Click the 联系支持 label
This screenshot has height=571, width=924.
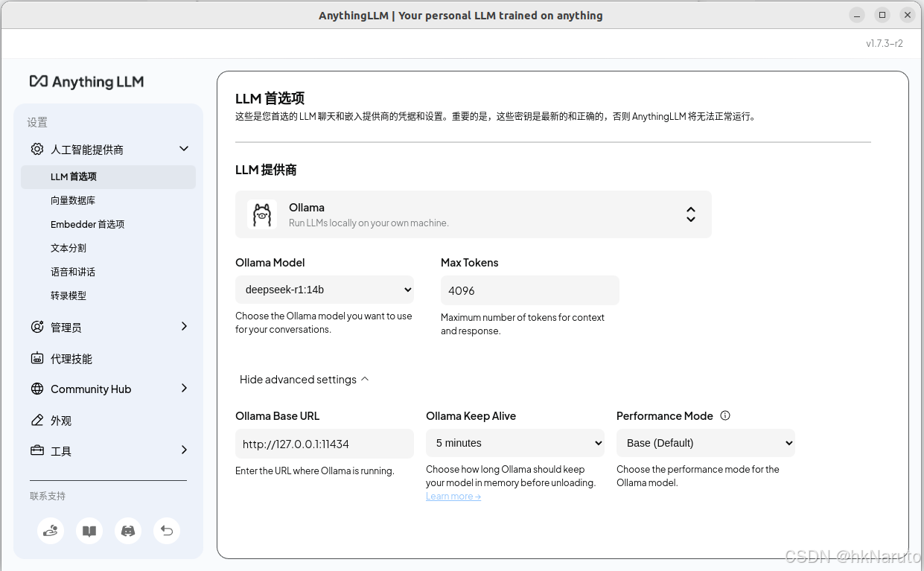[x=48, y=496]
